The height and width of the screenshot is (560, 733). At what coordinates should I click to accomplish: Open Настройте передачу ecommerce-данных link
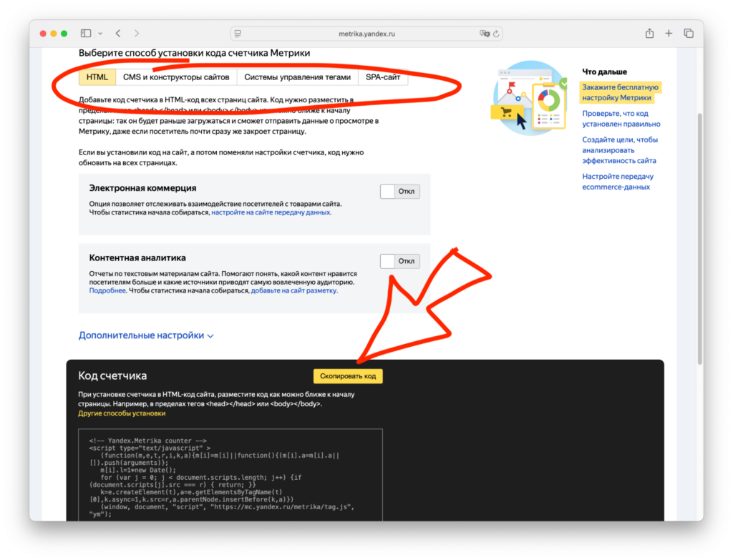618,182
